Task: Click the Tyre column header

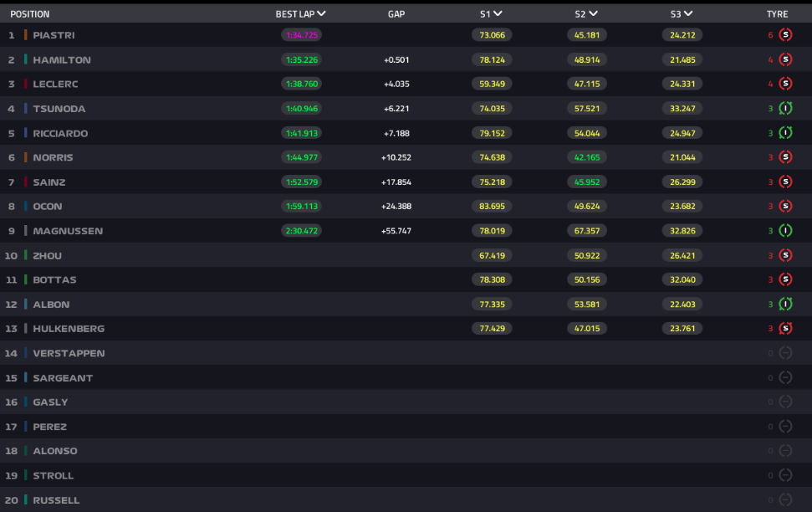Action: tap(777, 14)
